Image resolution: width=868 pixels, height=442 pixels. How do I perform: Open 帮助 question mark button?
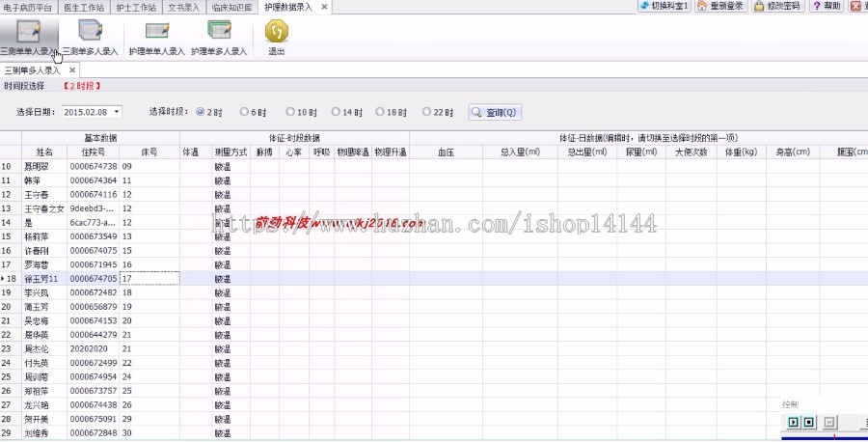coord(827,6)
